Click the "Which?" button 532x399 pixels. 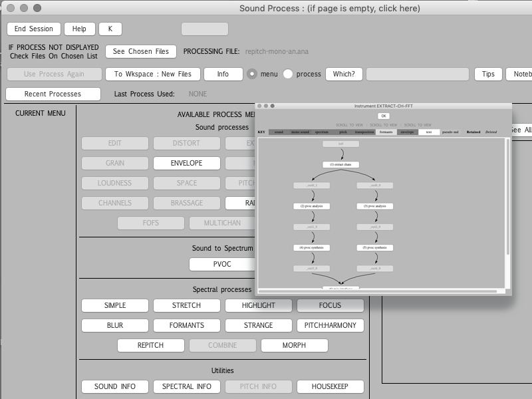tap(343, 74)
